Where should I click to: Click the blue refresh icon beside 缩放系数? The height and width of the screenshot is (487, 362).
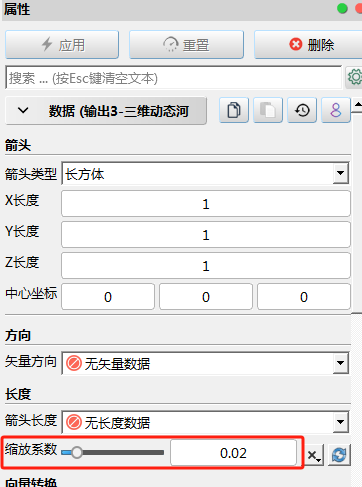coord(339,455)
